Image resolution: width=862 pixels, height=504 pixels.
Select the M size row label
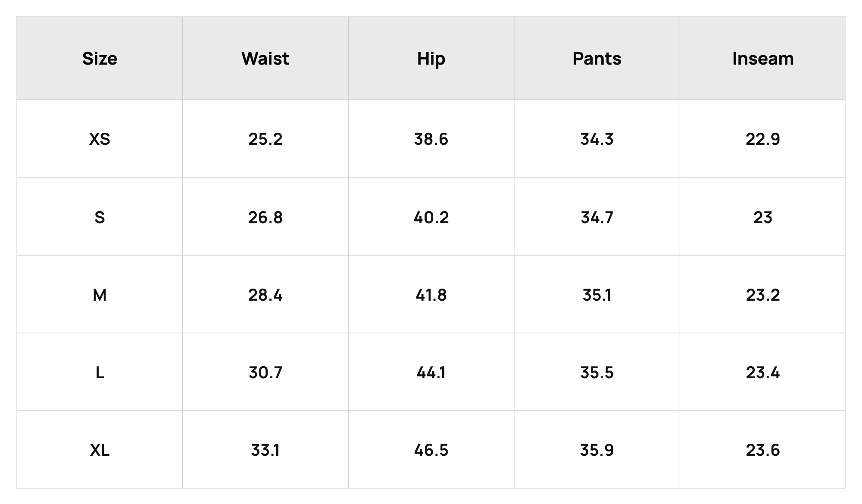pos(100,295)
